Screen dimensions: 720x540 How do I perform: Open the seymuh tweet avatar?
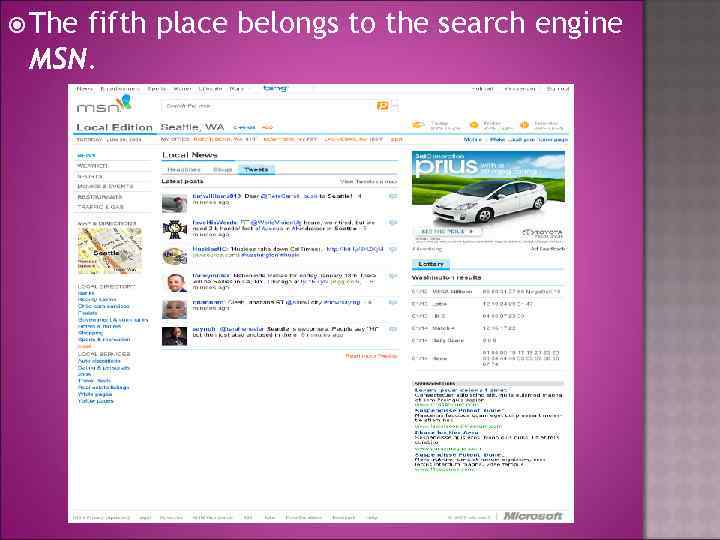174,336
